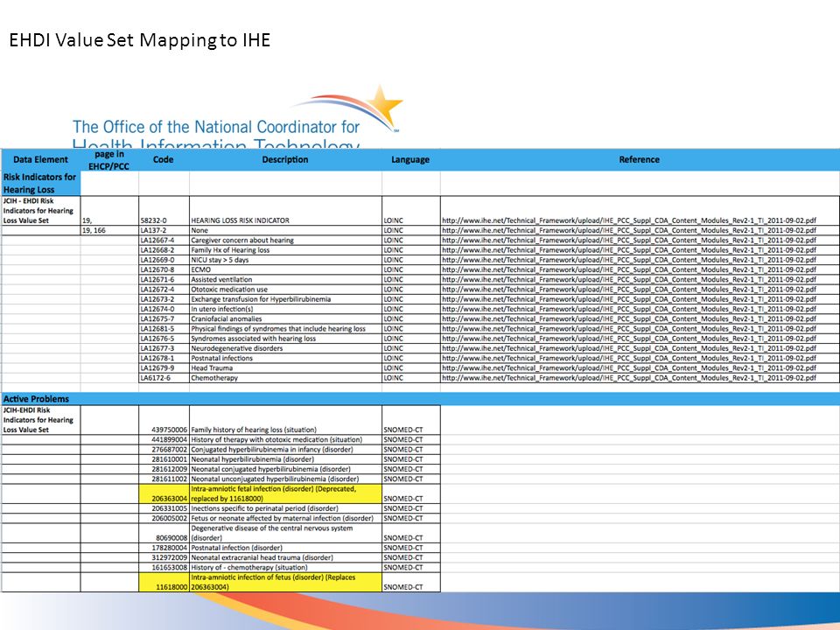840x630 pixels.
Task: Click the 'None' description cell
Action: (x=285, y=230)
